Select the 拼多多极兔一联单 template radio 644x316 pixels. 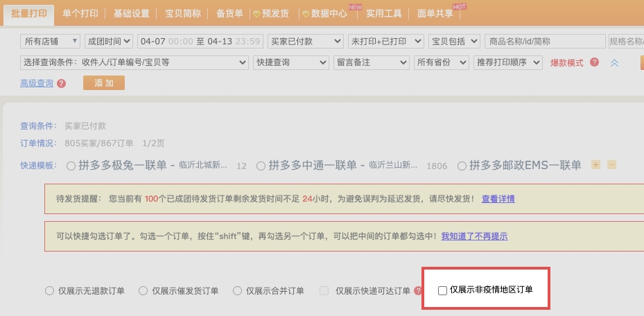71,166
